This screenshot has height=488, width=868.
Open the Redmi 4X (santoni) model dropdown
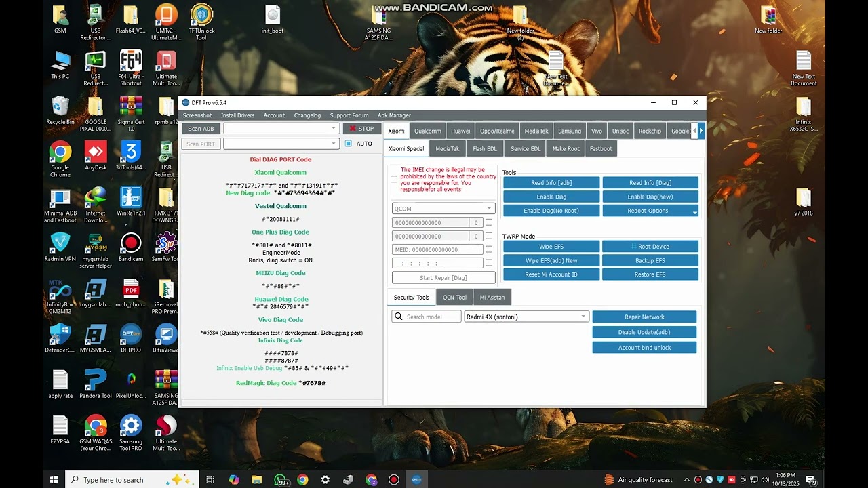click(526, 317)
